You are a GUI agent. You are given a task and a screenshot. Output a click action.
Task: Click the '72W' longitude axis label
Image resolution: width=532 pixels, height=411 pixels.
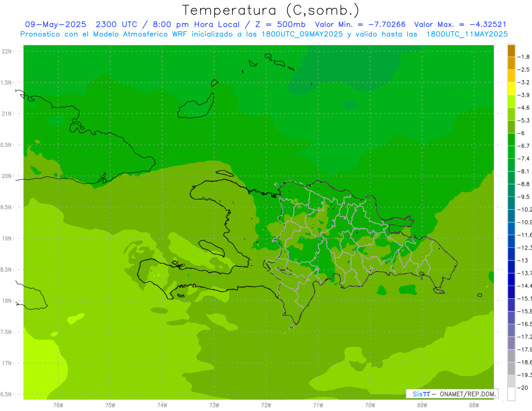(x=266, y=405)
